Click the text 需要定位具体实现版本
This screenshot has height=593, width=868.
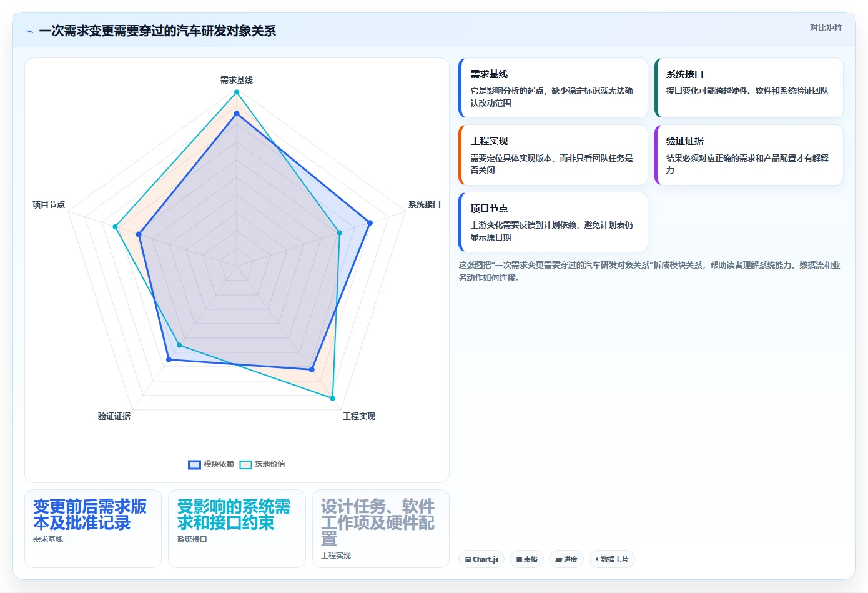point(511,158)
